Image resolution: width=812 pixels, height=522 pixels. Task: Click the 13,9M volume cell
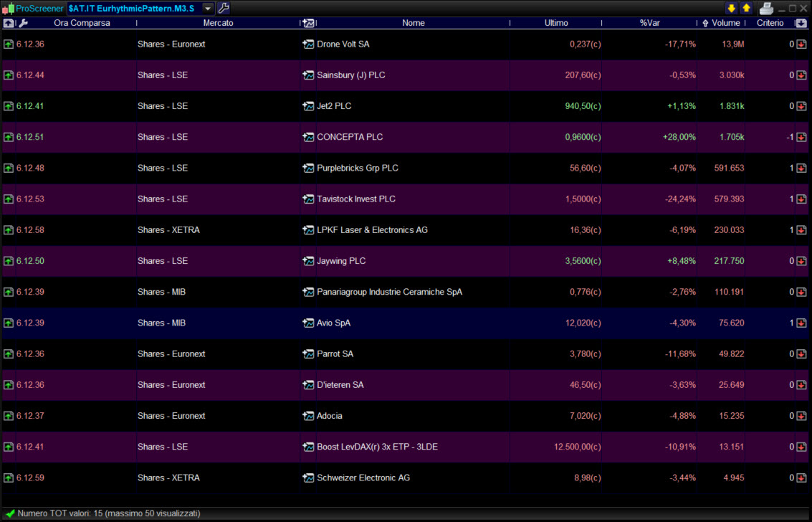733,44
